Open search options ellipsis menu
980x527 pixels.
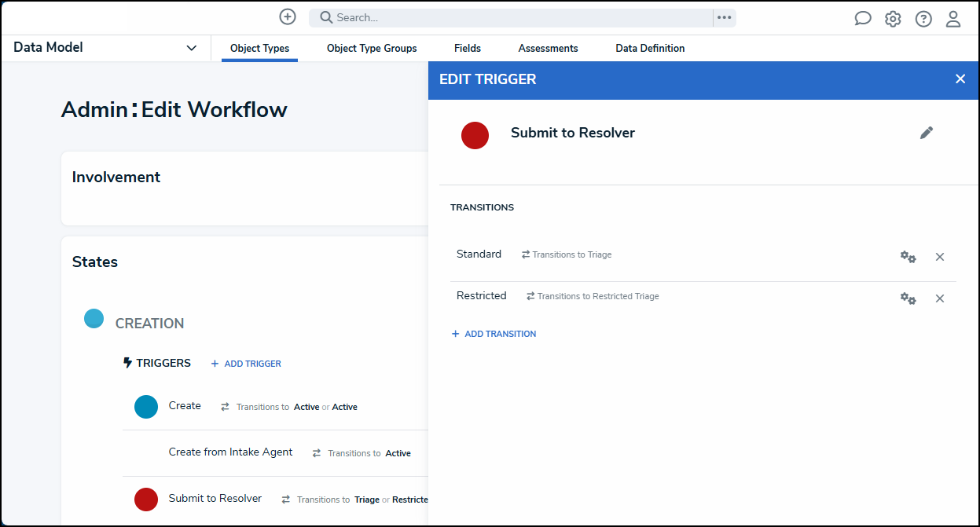[x=725, y=17]
